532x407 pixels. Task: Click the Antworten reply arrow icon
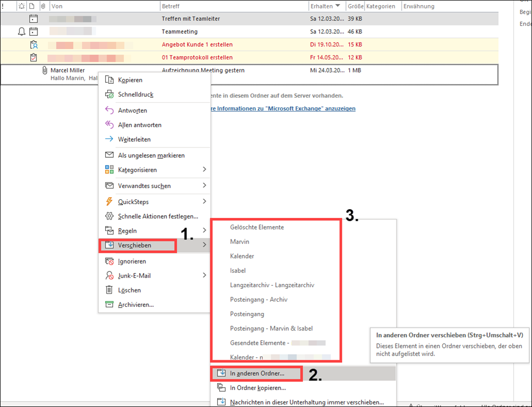click(109, 110)
